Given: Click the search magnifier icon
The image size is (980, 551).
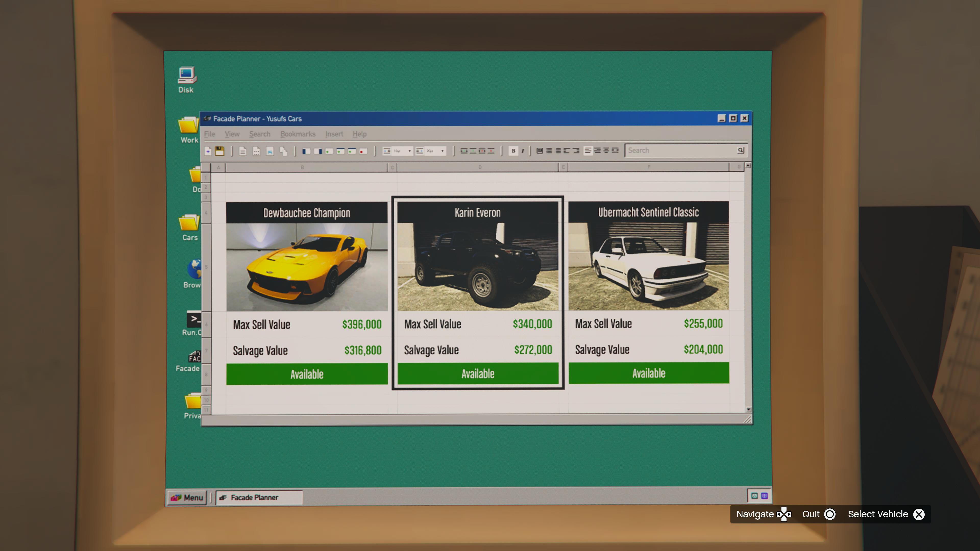Looking at the screenshot, I should point(740,150).
